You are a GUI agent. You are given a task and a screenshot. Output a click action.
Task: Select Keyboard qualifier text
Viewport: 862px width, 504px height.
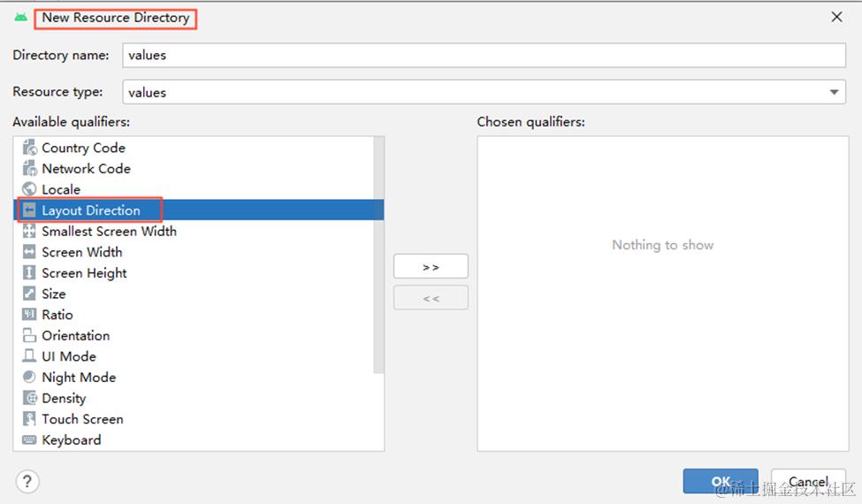click(72, 440)
